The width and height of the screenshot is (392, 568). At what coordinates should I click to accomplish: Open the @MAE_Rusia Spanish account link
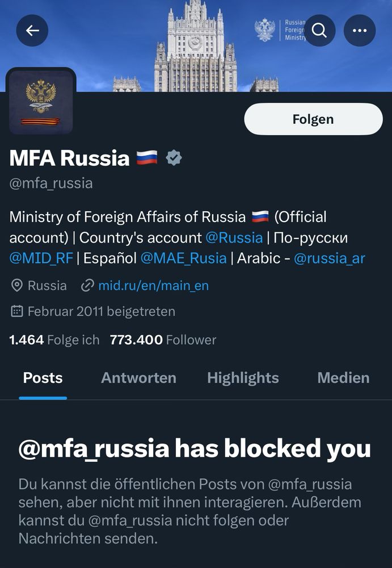click(x=183, y=258)
